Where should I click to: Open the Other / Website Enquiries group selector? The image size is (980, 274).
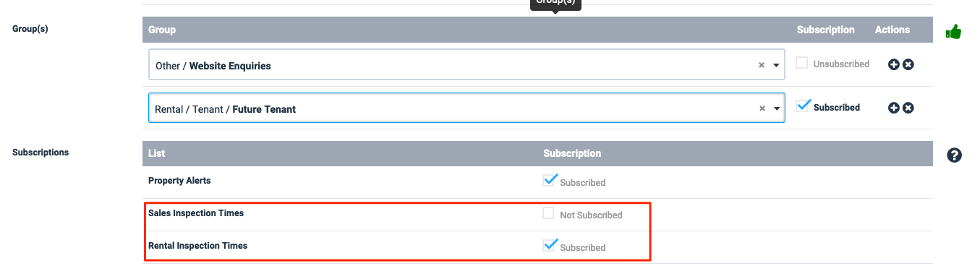[x=466, y=65]
